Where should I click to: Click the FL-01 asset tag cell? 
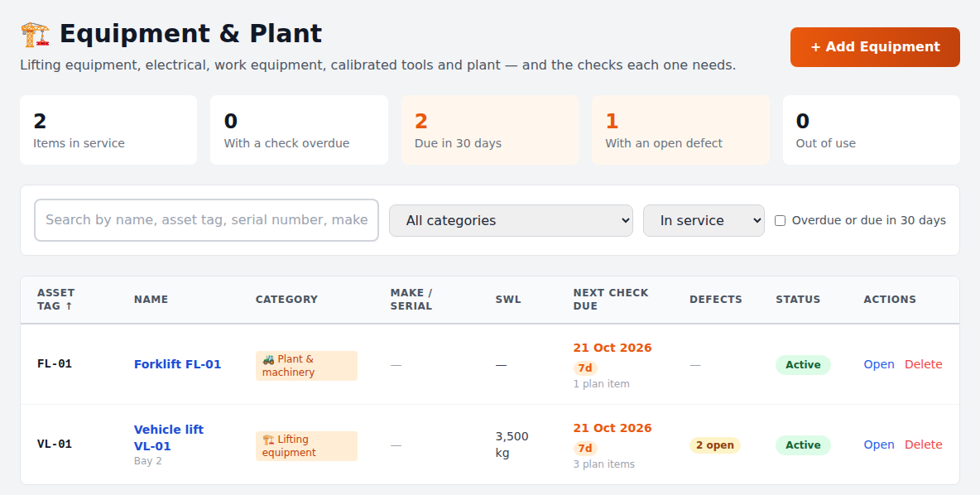[x=55, y=363]
